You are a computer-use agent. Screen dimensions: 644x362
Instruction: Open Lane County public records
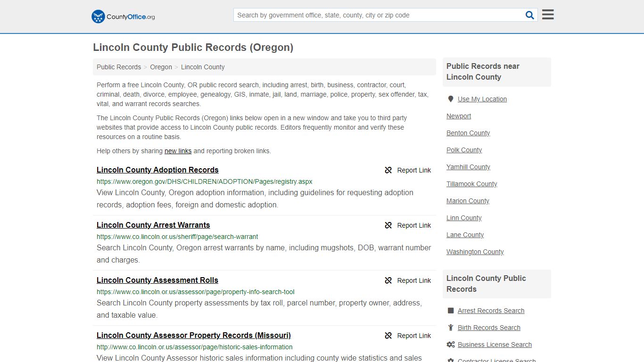[465, 235]
